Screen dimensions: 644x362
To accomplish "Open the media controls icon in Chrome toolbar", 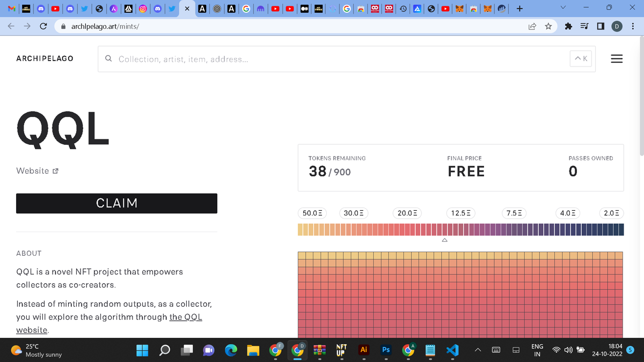I will [584, 26].
